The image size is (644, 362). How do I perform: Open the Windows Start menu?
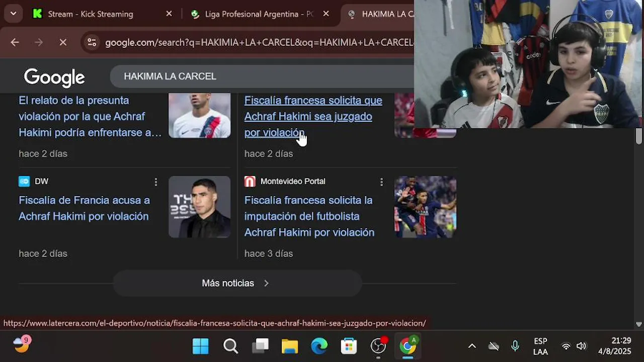point(200,346)
